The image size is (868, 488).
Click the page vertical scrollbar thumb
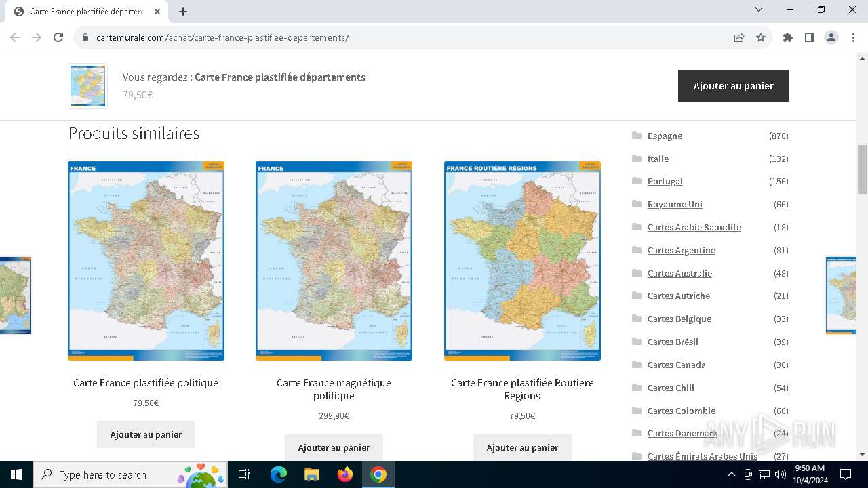(x=862, y=169)
